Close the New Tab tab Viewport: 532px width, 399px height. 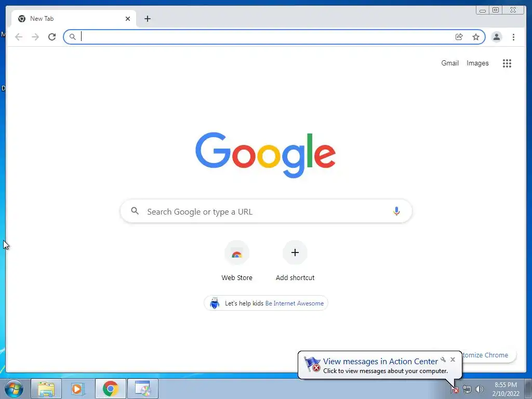pos(128,19)
